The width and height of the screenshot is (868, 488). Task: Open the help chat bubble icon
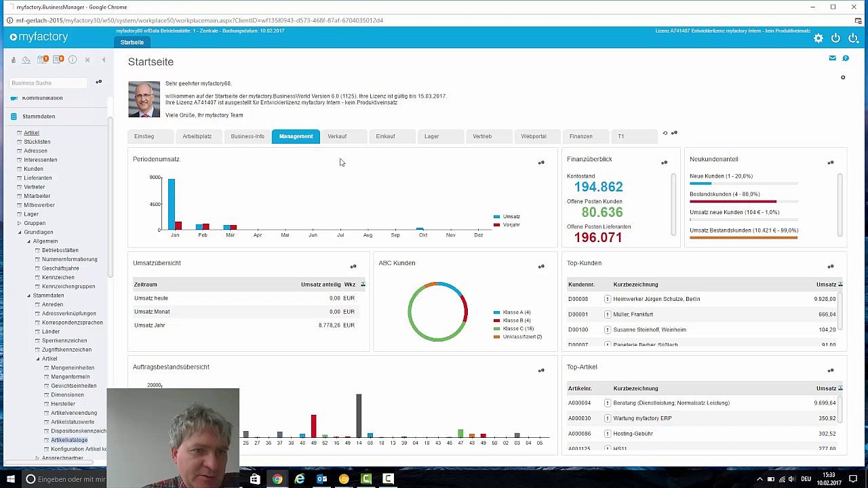pyautogui.click(x=846, y=58)
